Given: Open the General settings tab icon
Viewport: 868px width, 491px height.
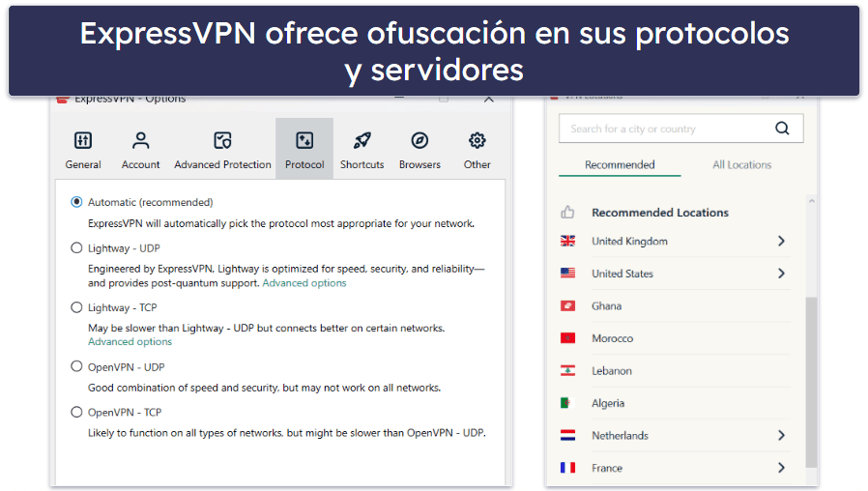Looking at the screenshot, I should pyautogui.click(x=83, y=140).
